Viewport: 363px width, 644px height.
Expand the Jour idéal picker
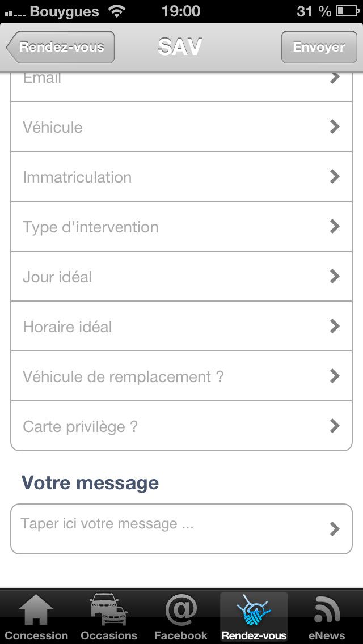pos(181,277)
